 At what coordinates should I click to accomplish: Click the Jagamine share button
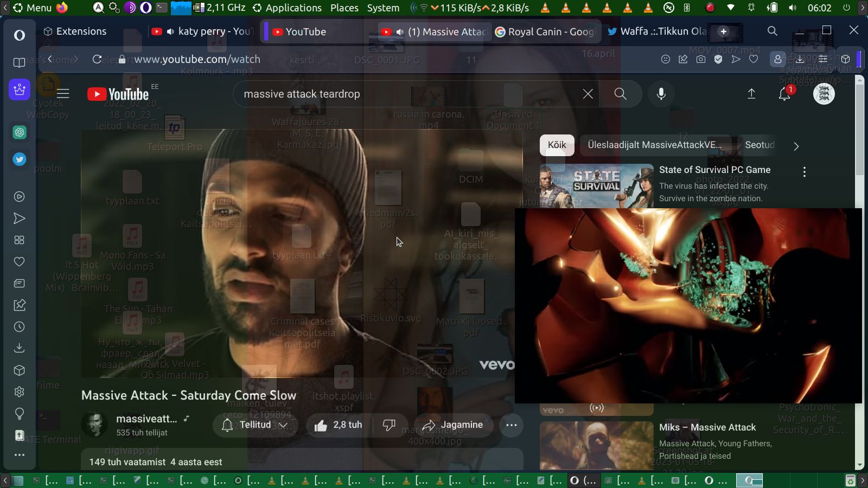454,425
